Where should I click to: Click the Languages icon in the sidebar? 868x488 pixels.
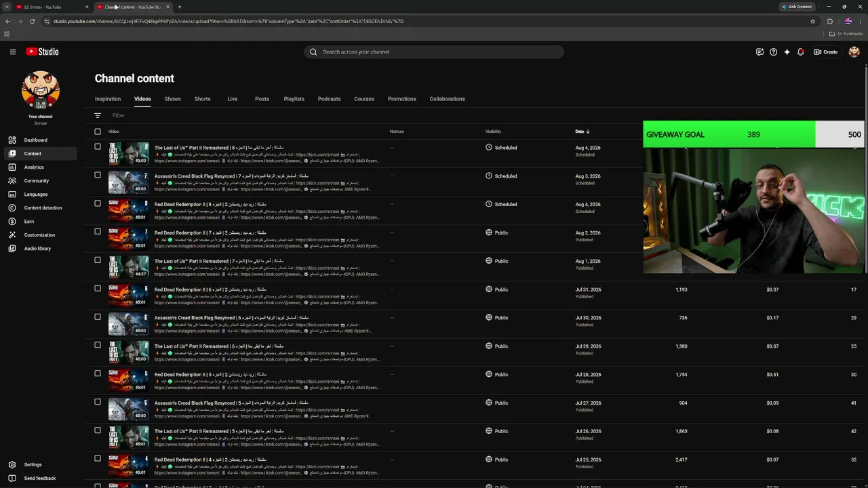tap(12, 195)
